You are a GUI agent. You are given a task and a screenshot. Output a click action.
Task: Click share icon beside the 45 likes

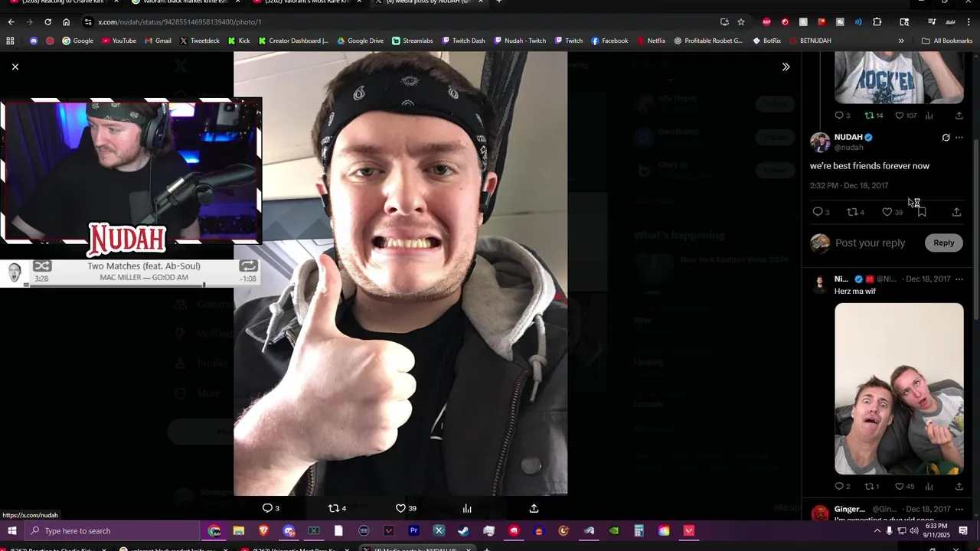(959, 486)
